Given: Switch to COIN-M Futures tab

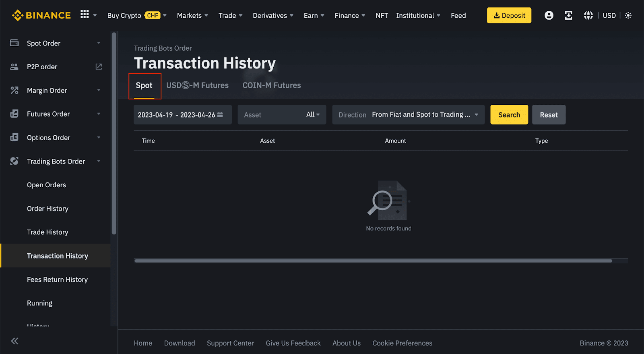Looking at the screenshot, I should [272, 85].
